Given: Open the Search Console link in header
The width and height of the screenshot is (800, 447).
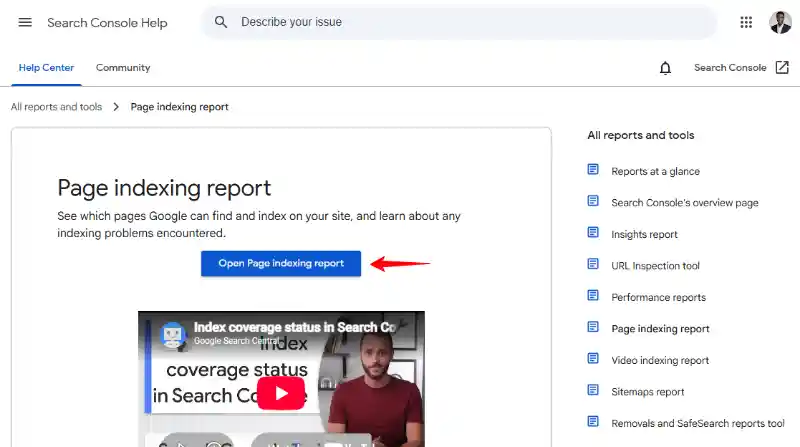Looking at the screenshot, I should coord(730,68).
